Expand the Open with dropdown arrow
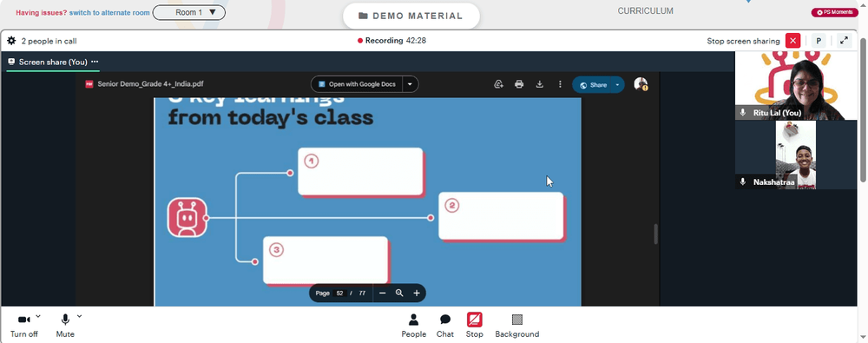868x343 pixels. [411, 84]
